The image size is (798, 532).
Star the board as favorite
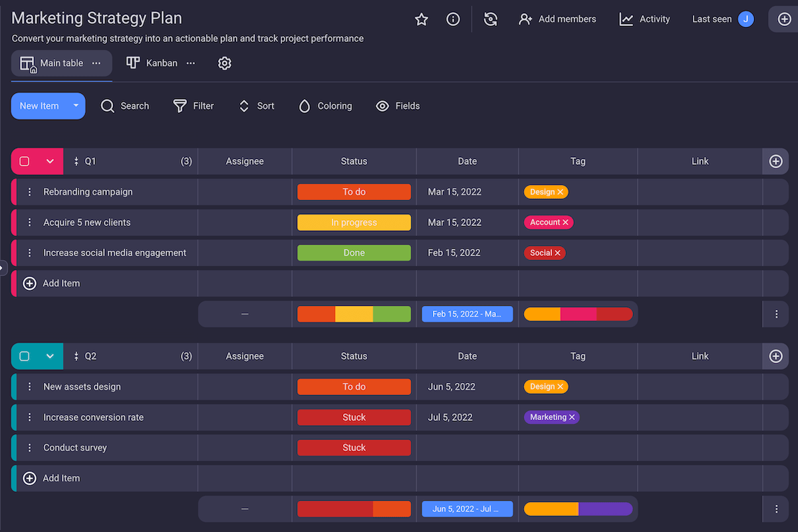tap(421, 19)
